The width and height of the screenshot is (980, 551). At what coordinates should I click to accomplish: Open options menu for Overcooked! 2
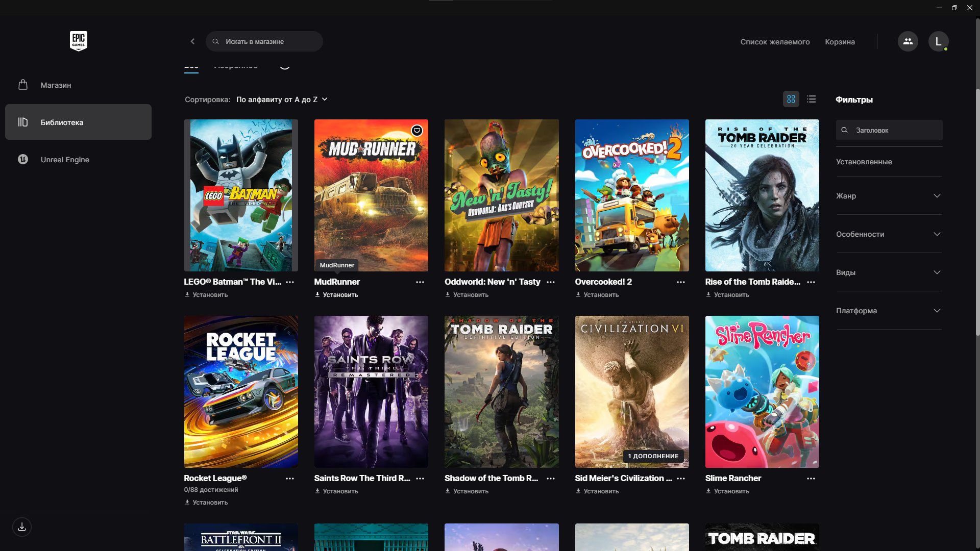tap(681, 282)
